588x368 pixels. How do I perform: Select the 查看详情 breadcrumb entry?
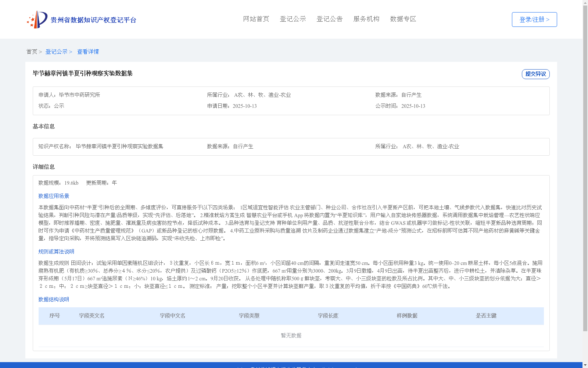click(x=88, y=52)
